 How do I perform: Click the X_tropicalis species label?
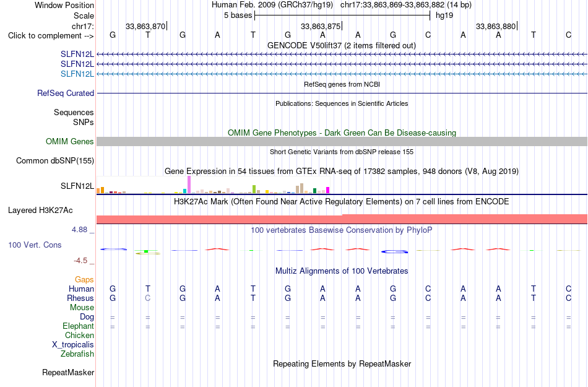click(73, 345)
